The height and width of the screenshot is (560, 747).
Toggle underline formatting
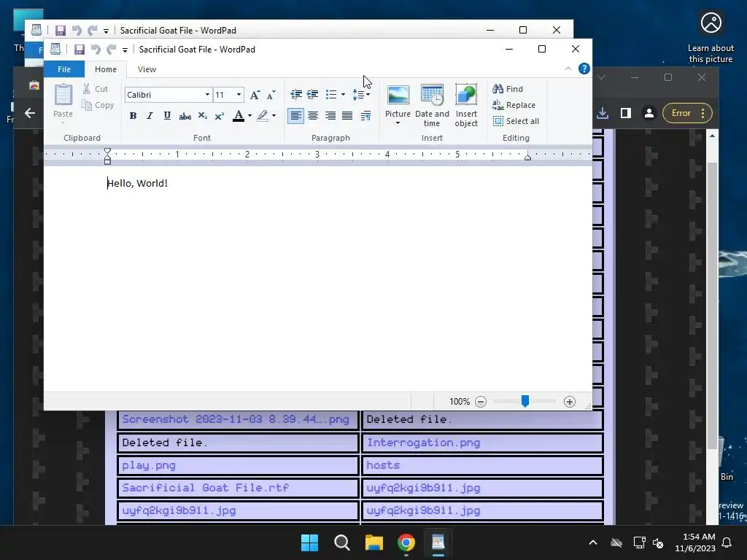tap(167, 116)
